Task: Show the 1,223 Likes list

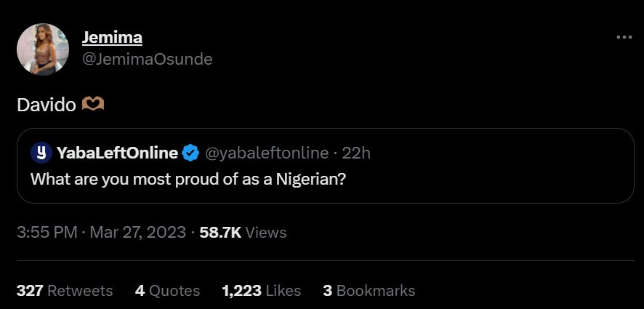Action: click(x=262, y=290)
